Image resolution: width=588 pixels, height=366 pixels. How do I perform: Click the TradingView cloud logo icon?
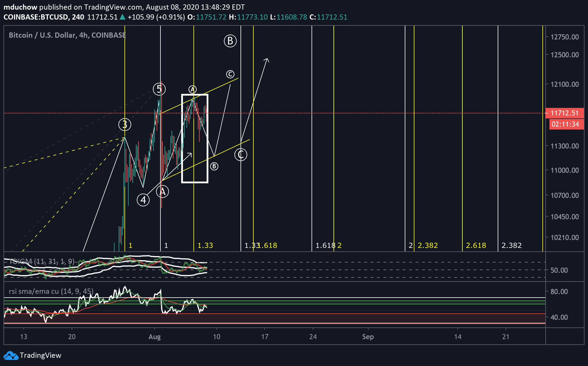[11, 355]
